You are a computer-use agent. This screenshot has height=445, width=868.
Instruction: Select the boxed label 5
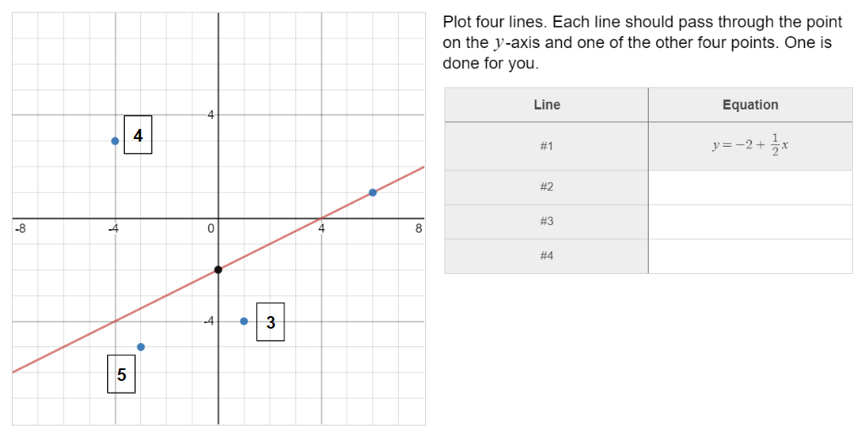click(121, 375)
